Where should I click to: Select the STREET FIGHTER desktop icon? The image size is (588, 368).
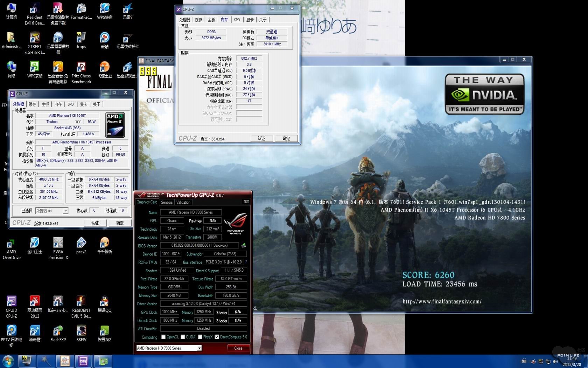[35, 43]
